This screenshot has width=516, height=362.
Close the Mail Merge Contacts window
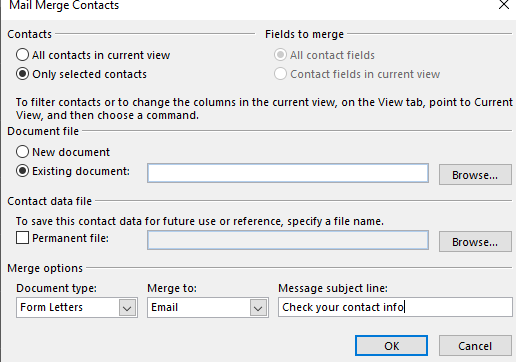coord(504,4)
